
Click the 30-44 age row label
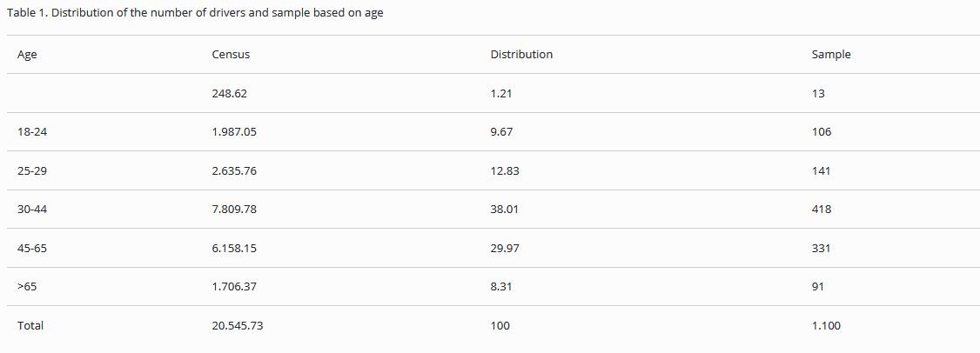pos(31,210)
